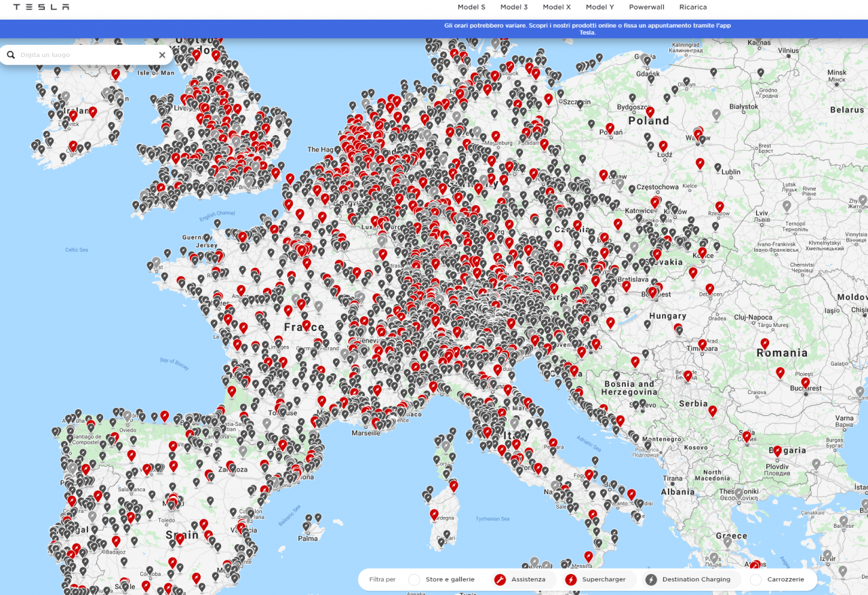Click the Lublin city label
The width and height of the screenshot is (868, 595).
pos(731,172)
